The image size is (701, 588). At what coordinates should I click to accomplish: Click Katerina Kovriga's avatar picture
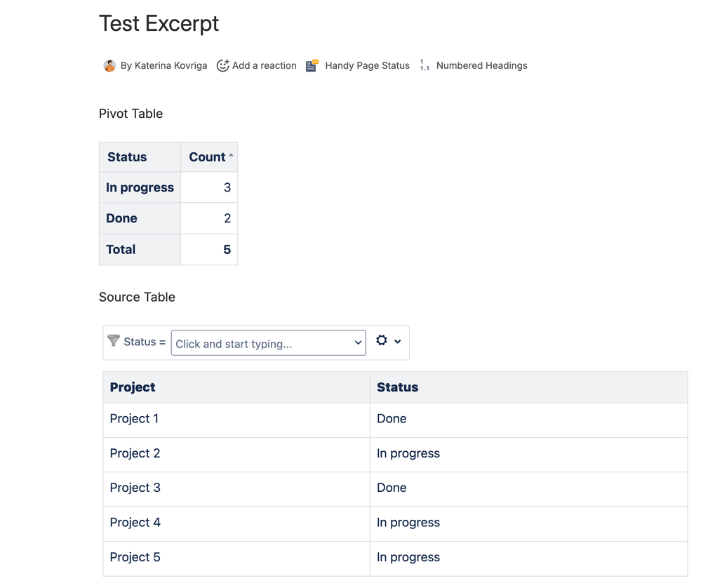(109, 65)
